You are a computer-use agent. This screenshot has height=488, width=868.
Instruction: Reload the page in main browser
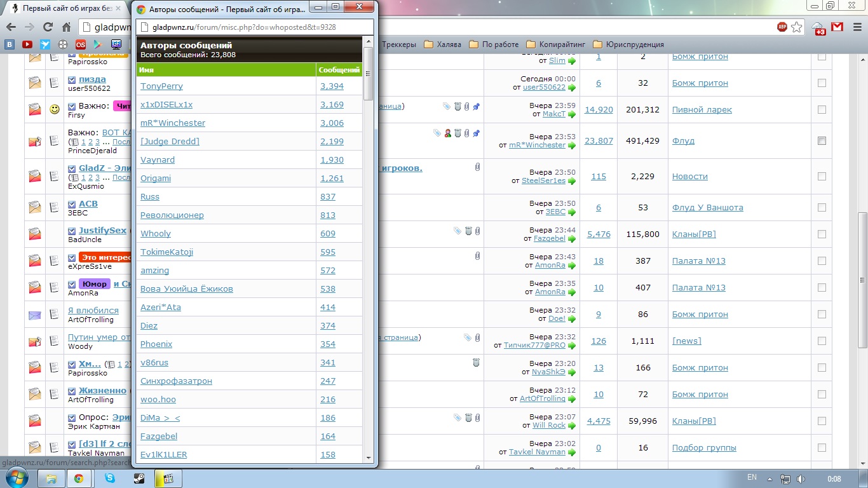pyautogui.click(x=47, y=27)
